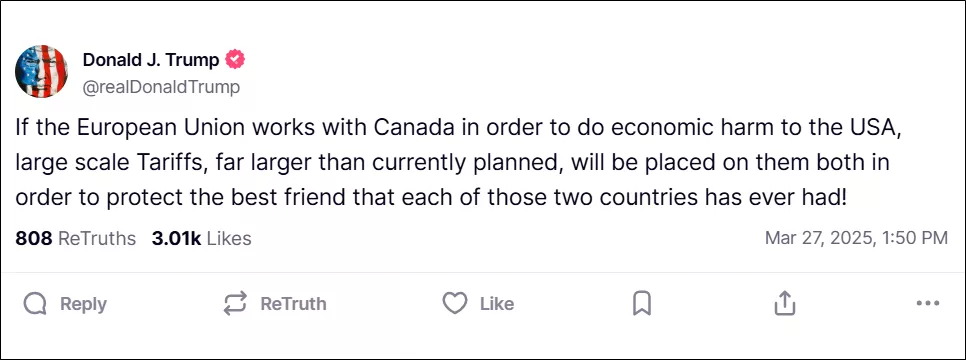Click the share upload arrow icon

click(784, 303)
